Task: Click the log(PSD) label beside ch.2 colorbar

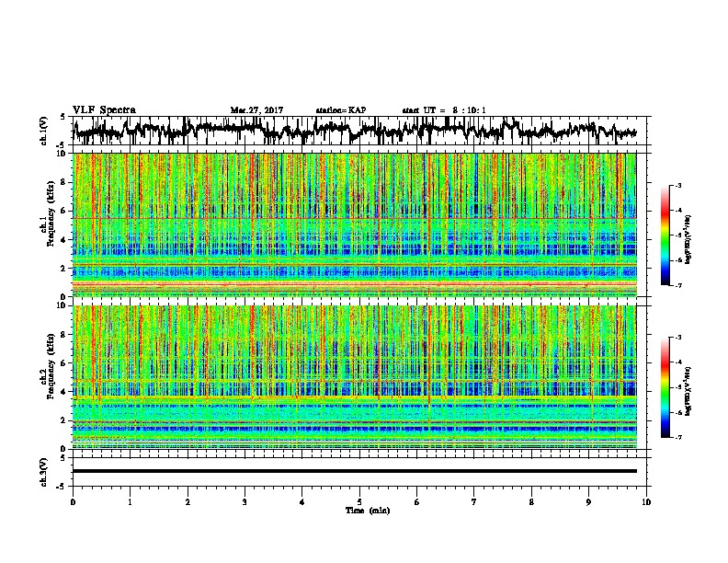Action: 688,391
